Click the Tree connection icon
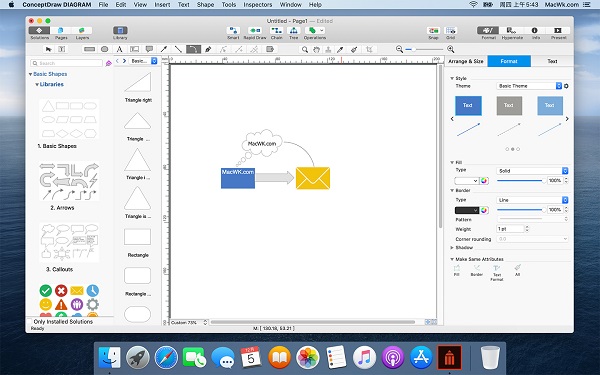Screen dimensions: 600x375 coord(293,33)
